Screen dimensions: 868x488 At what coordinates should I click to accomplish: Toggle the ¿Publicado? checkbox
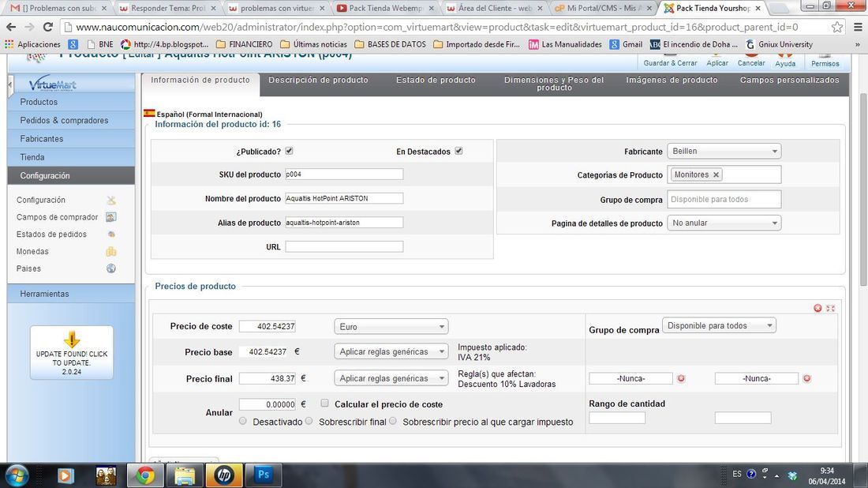tap(289, 151)
